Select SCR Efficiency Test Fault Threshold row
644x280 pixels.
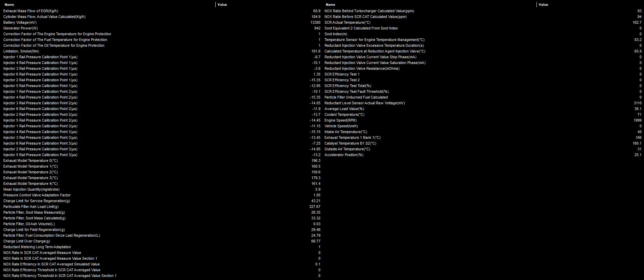(483, 91)
